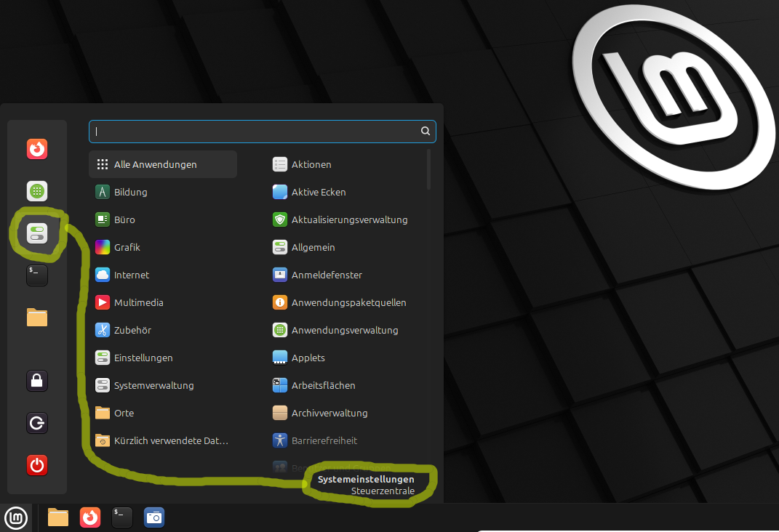Image resolution: width=779 pixels, height=532 pixels.
Task: Launch Anwendungsverwaltung from the list
Action: pos(346,330)
